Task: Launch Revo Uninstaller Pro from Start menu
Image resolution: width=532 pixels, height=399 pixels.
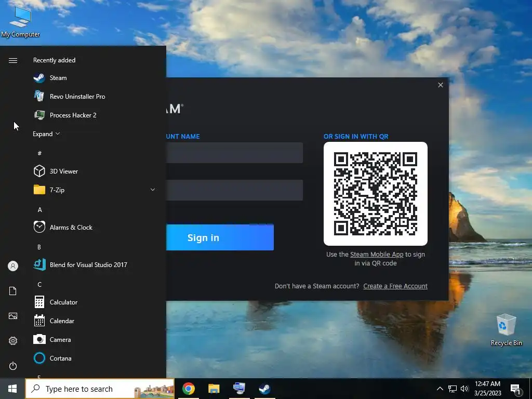Action: [x=95, y=96]
